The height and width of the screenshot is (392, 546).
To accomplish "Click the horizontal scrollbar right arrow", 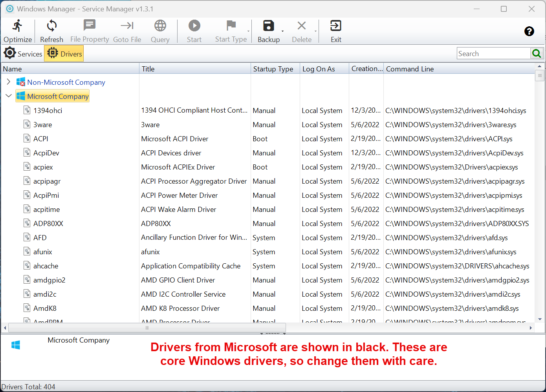I will click(x=531, y=328).
